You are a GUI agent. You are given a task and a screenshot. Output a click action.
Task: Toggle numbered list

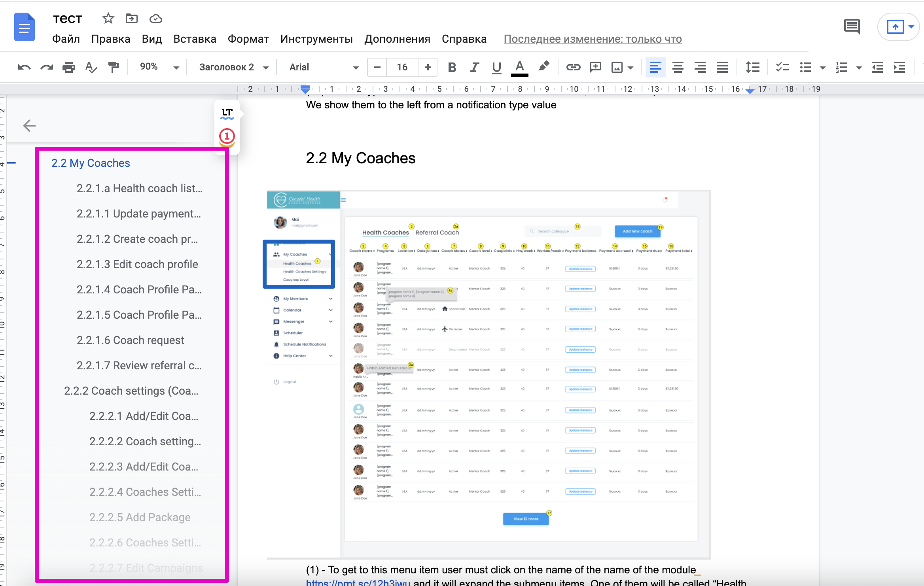pyautogui.click(x=842, y=67)
